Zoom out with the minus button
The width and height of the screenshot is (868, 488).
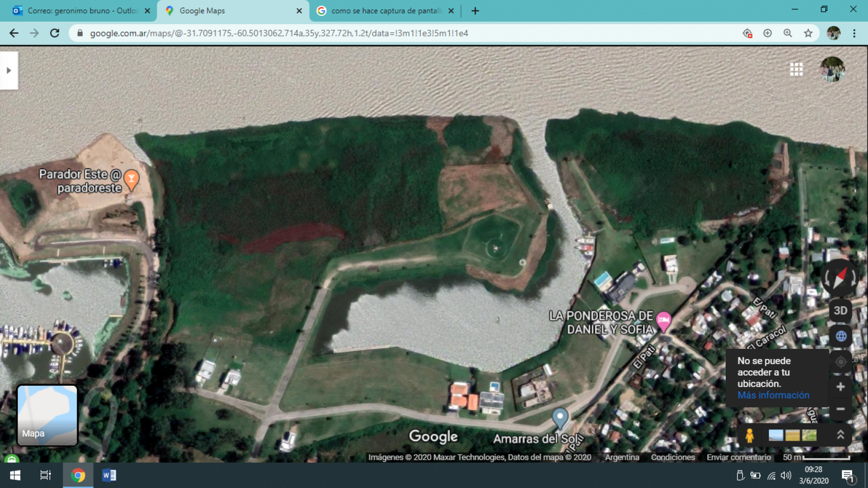coord(840,409)
